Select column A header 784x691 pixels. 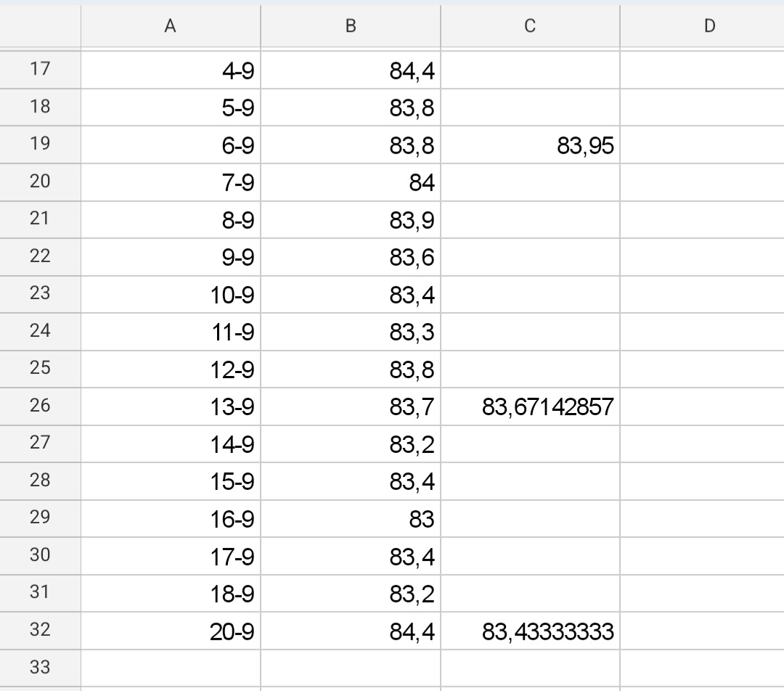(169, 27)
